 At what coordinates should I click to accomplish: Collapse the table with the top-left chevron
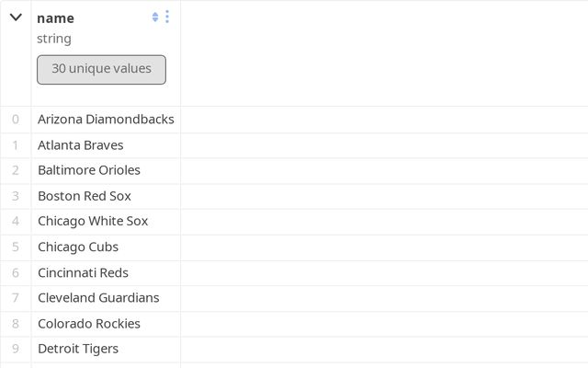click(16, 17)
